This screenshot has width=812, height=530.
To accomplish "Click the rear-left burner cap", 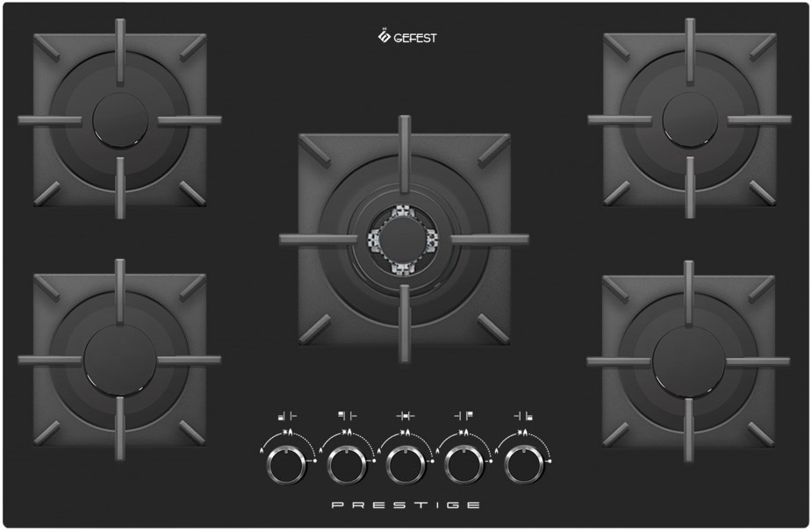I will coord(120,120).
